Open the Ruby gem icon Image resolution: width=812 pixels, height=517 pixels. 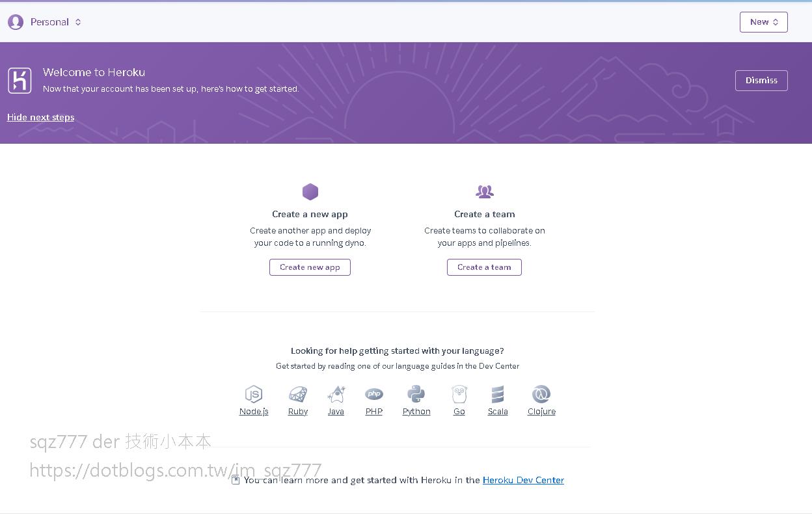pyautogui.click(x=298, y=394)
